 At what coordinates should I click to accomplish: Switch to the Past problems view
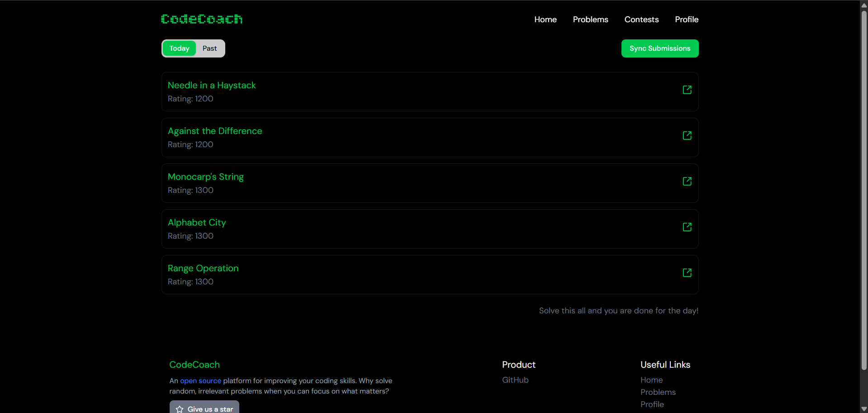tap(209, 48)
